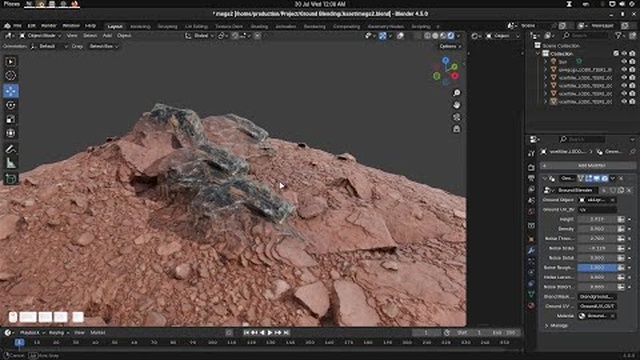Open the viewport Add menu
The height and width of the screenshot is (360, 640).
click(x=107, y=36)
